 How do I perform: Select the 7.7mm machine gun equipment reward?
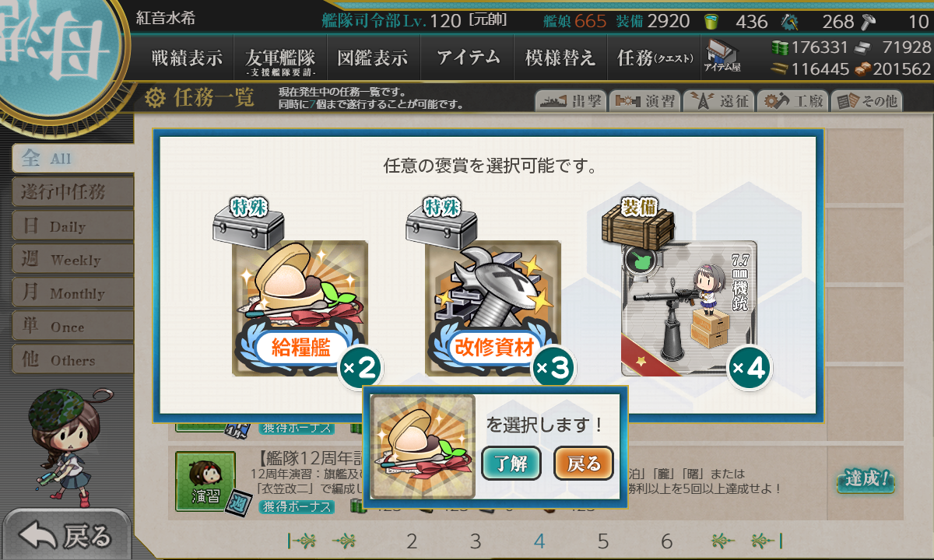pos(688,309)
